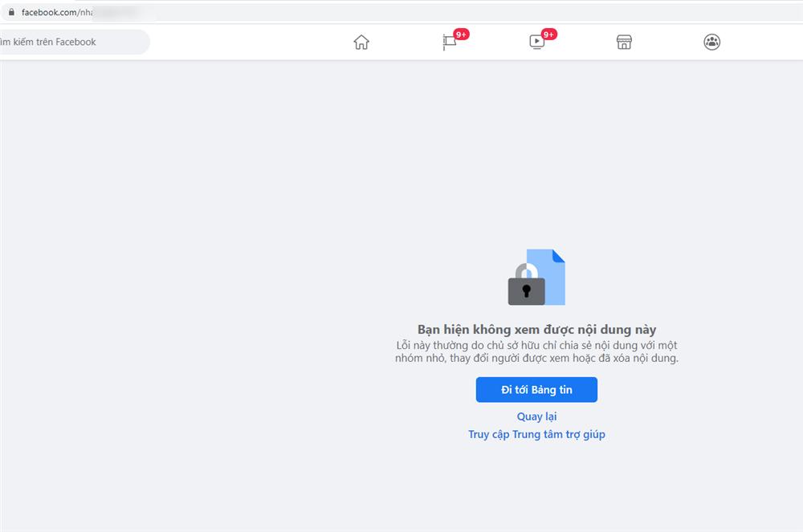This screenshot has width=803, height=532.
Task: Click the 9+ badge on the Watch icon
Action: (x=548, y=35)
